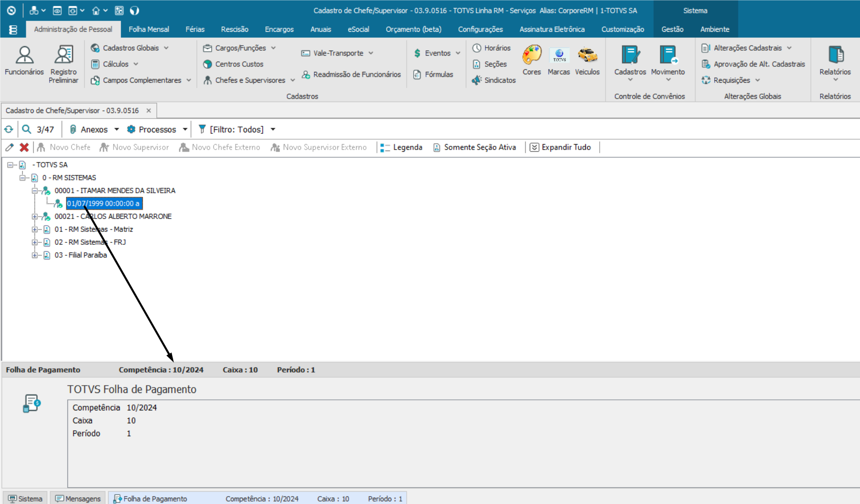Viewport: 860px width, 504px height.
Task: Open Registro Preliminar in the ribbon
Action: pyautogui.click(x=63, y=64)
